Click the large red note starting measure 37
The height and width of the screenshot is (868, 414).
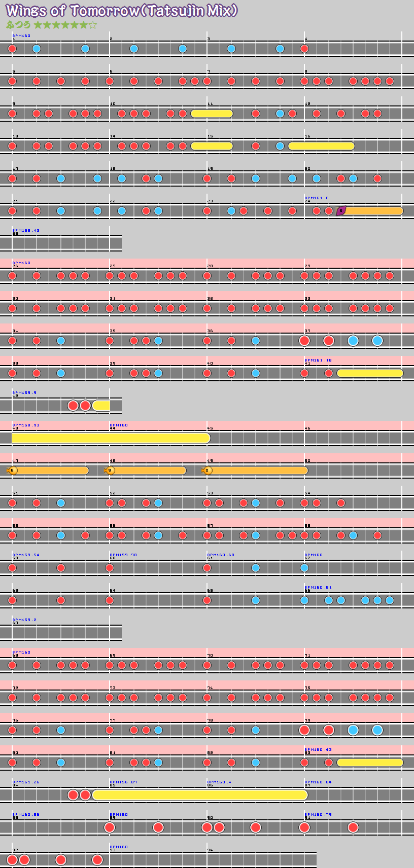[304, 341]
